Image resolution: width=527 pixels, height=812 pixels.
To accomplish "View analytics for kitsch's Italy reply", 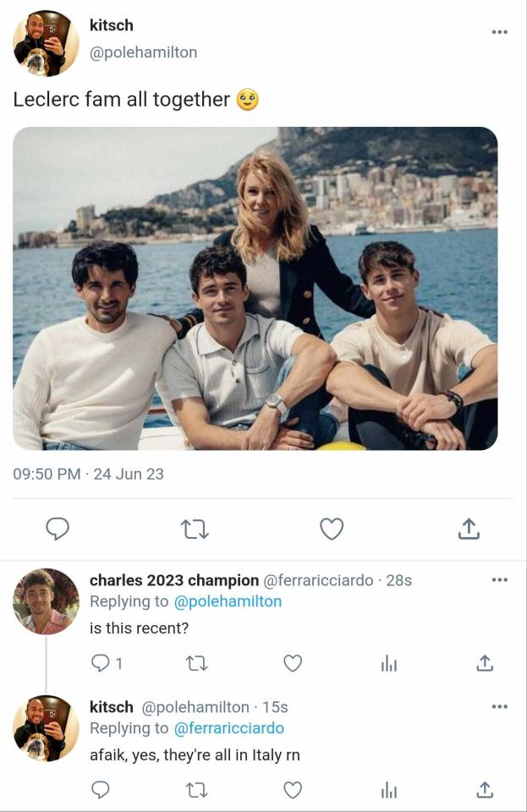I will click(x=388, y=790).
